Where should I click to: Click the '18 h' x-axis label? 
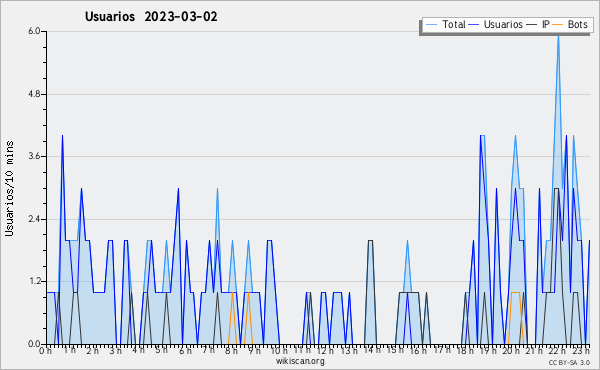465,350
